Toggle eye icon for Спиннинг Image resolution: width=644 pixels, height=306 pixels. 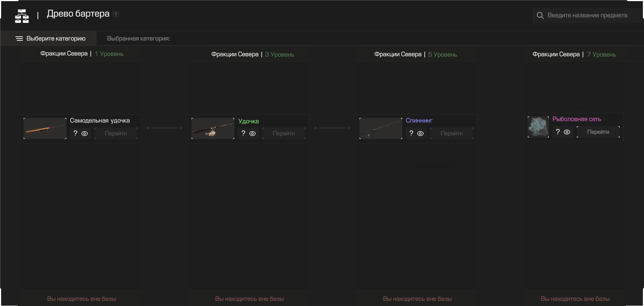click(421, 133)
